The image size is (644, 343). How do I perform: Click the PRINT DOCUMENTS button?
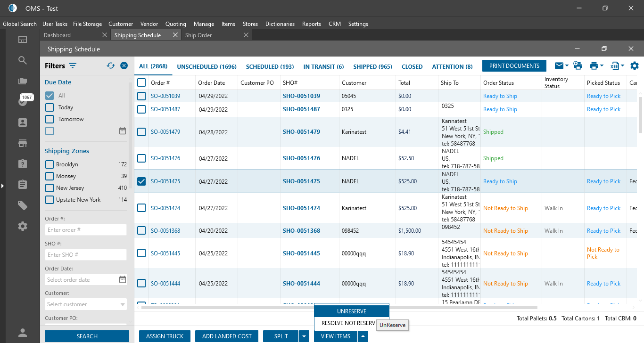tap(514, 66)
